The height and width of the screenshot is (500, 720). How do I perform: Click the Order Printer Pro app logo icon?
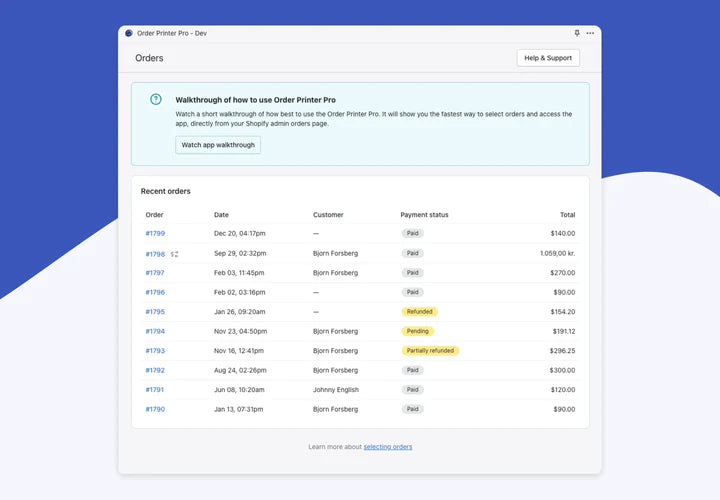click(x=129, y=33)
